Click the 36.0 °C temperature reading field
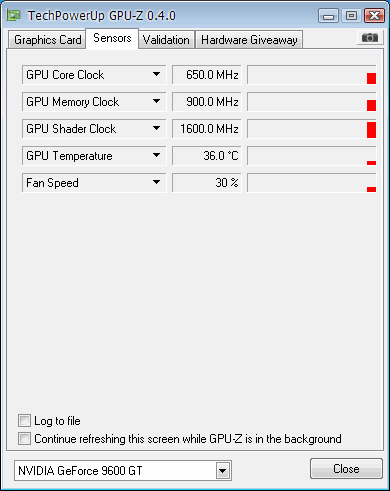 coord(207,156)
